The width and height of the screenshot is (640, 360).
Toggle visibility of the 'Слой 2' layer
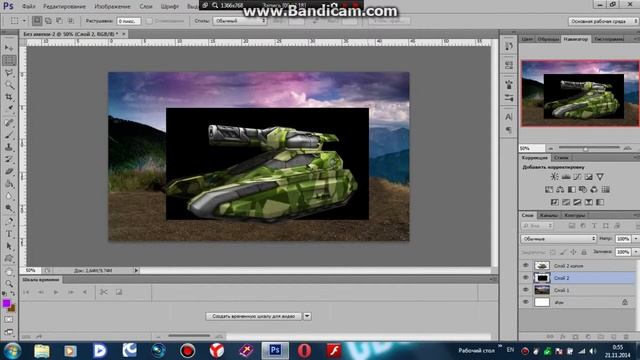pos(526,278)
